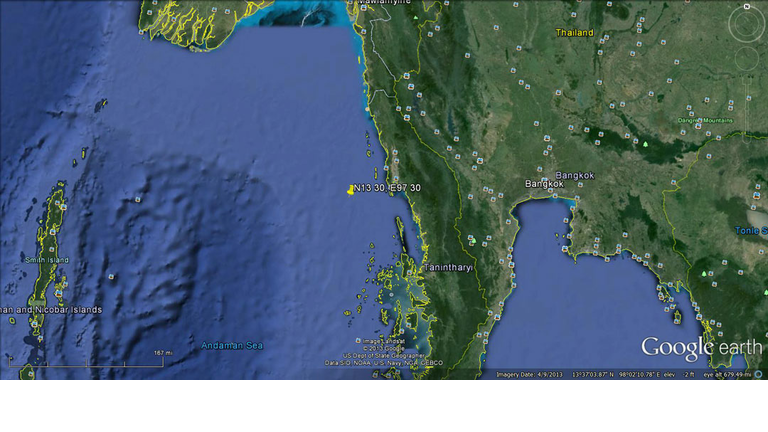Image resolution: width=768 pixels, height=432 pixels.
Task: Select the 'N13 30, E97 30' placemark label
Action: [x=387, y=188]
